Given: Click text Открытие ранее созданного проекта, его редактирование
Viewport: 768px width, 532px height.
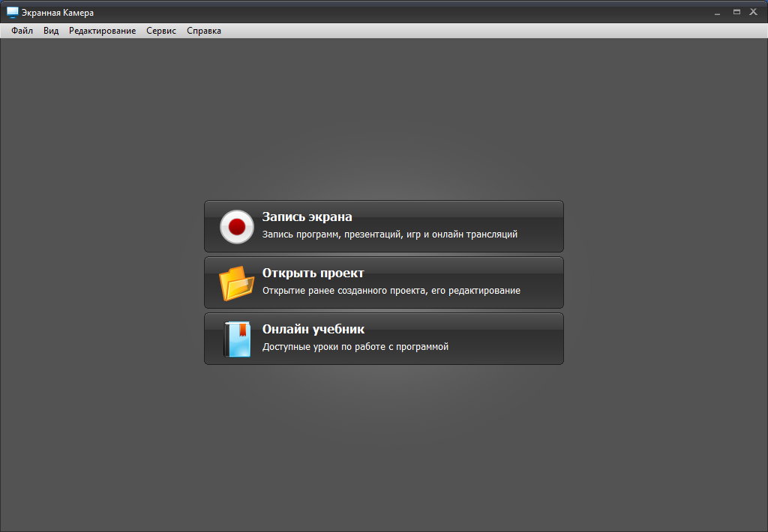Looking at the screenshot, I should tap(391, 291).
